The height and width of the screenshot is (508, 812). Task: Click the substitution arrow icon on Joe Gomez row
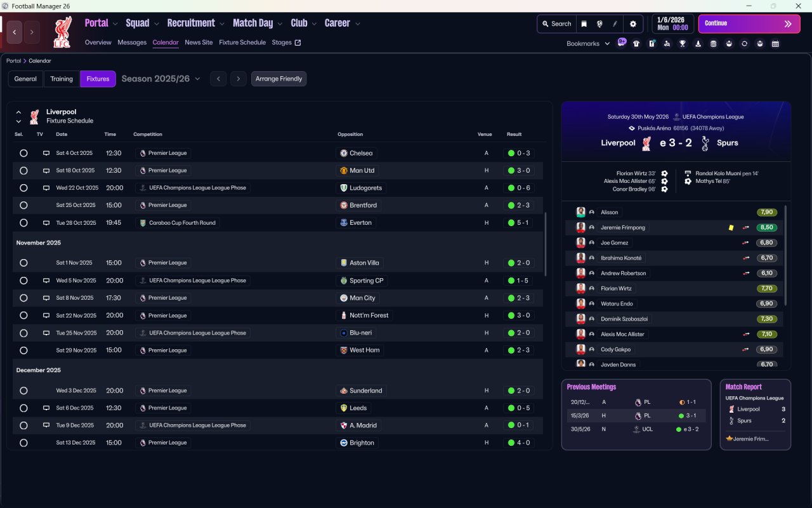click(x=746, y=243)
